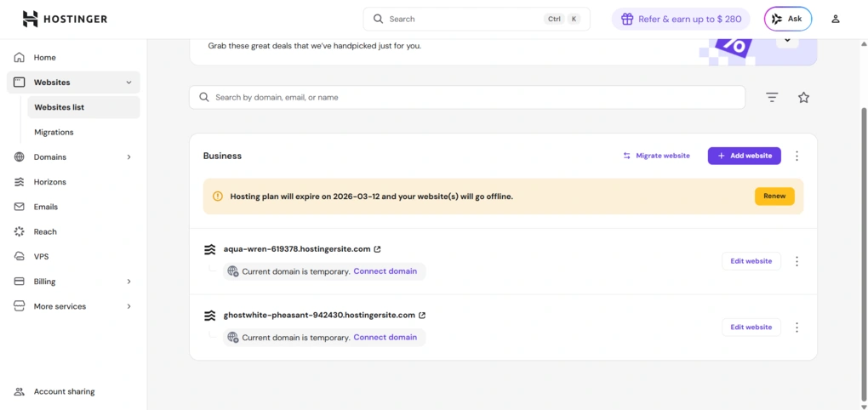Click the magnifier icon in the top search bar
The width and height of the screenshot is (868, 410).
[x=378, y=19]
